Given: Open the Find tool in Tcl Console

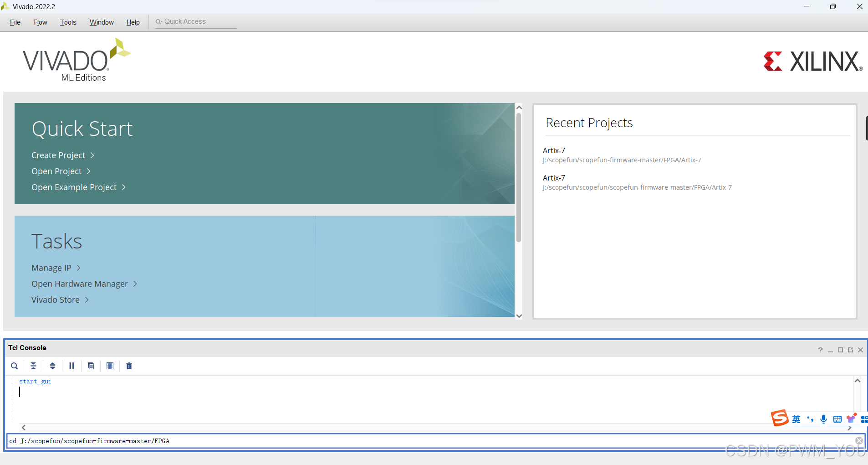Looking at the screenshot, I should pyautogui.click(x=15, y=366).
